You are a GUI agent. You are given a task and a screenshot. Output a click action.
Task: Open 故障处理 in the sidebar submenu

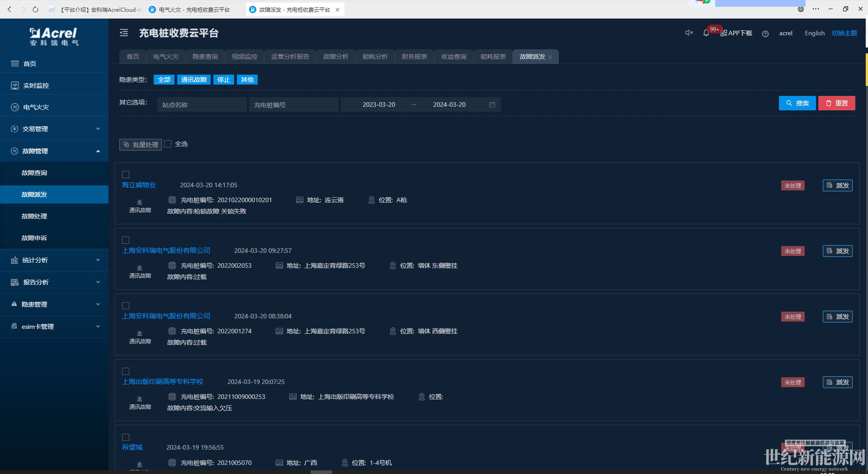[x=34, y=216]
